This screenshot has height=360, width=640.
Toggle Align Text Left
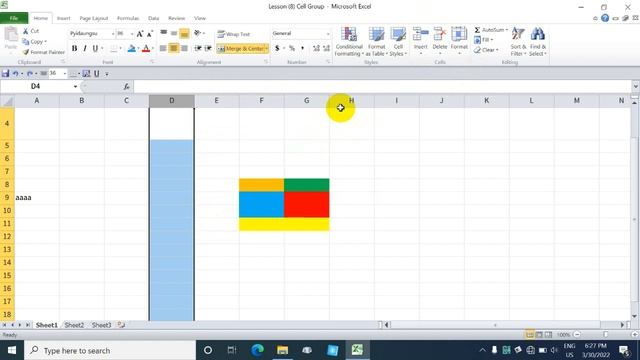pyautogui.click(x=163, y=49)
